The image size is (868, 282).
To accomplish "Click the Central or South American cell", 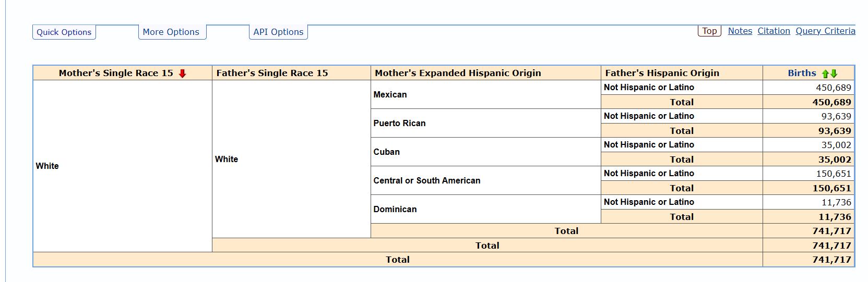I will tap(426, 181).
